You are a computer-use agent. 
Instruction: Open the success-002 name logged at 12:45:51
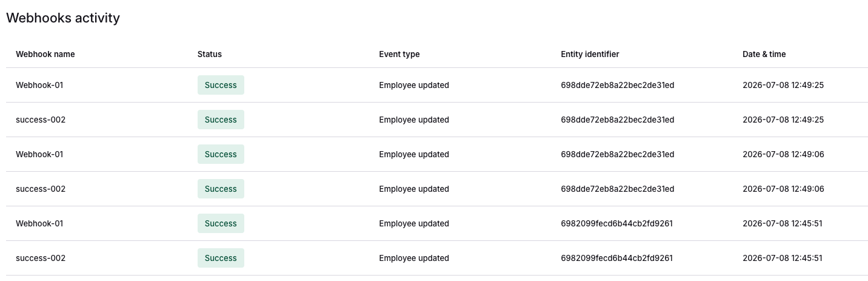[41, 258]
